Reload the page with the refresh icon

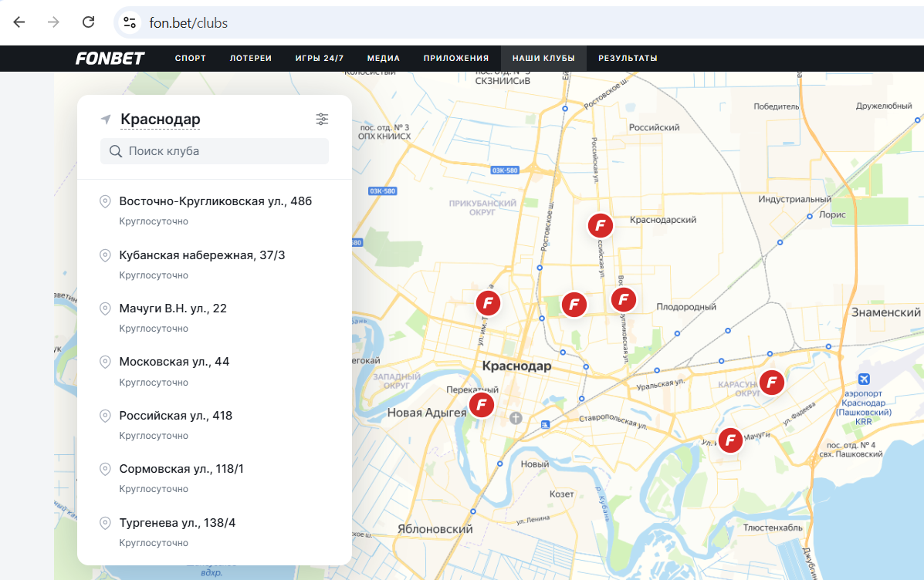89,22
